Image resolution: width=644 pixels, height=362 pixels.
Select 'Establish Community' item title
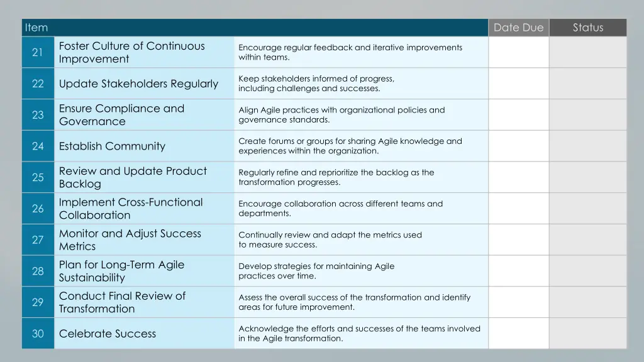112,146
